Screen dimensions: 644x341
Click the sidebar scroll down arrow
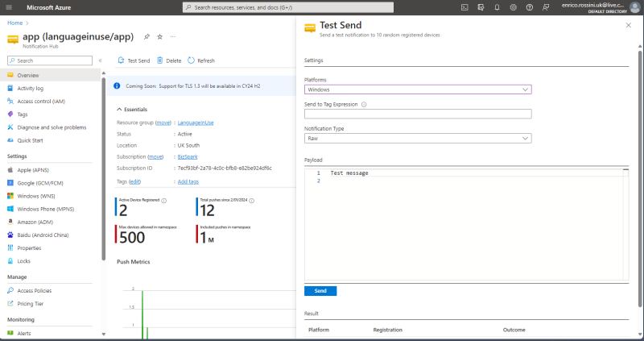click(x=104, y=335)
